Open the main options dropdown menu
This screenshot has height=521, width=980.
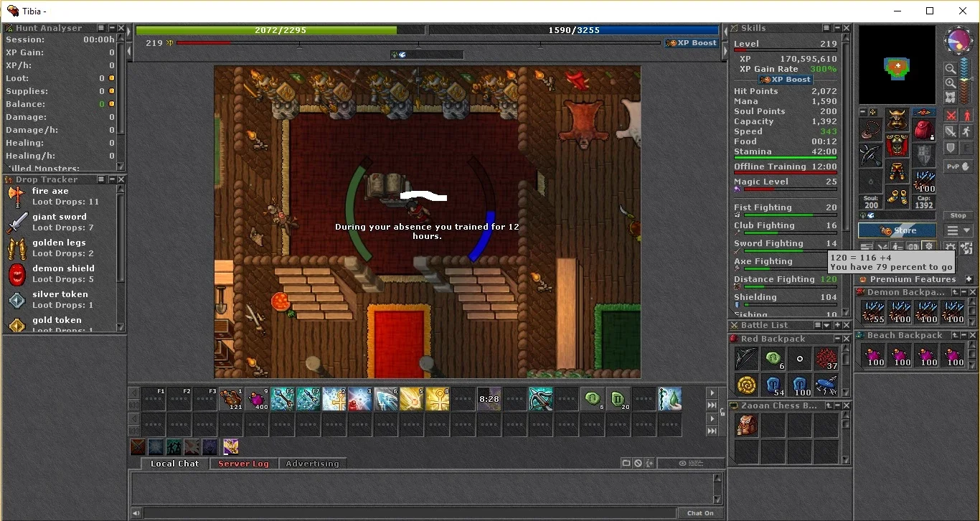pos(958,230)
